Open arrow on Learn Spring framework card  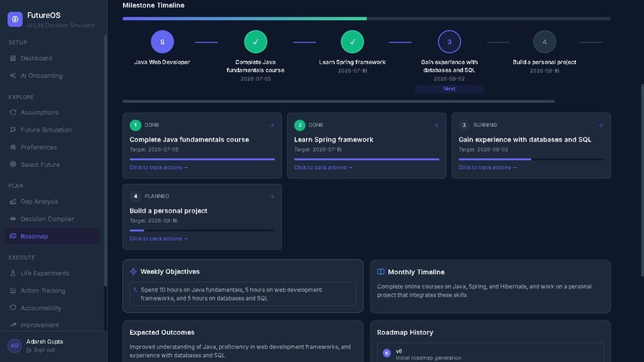(x=435, y=125)
